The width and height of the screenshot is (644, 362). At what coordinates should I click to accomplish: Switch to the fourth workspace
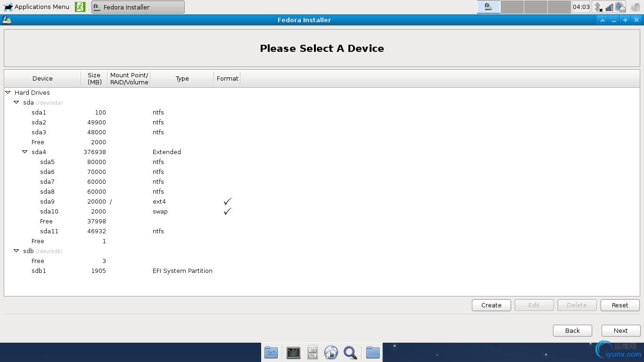click(559, 7)
